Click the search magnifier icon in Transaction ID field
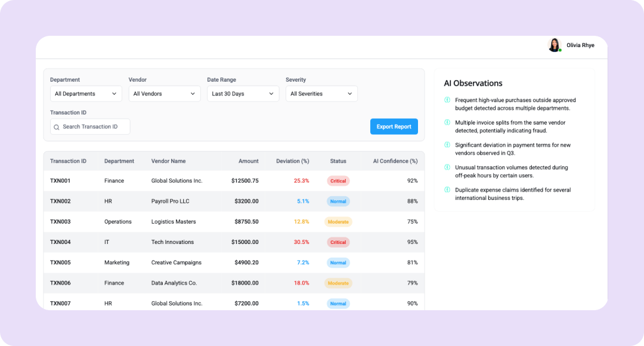 (x=57, y=127)
